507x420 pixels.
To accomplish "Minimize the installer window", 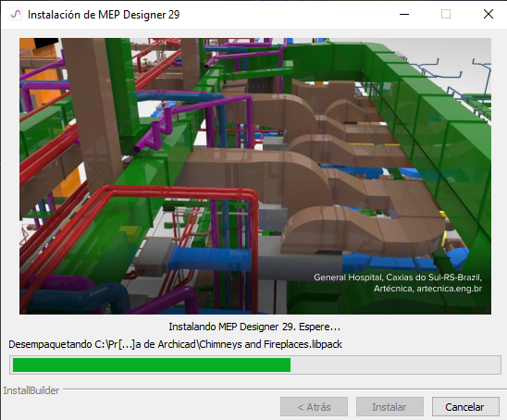I will [x=404, y=14].
